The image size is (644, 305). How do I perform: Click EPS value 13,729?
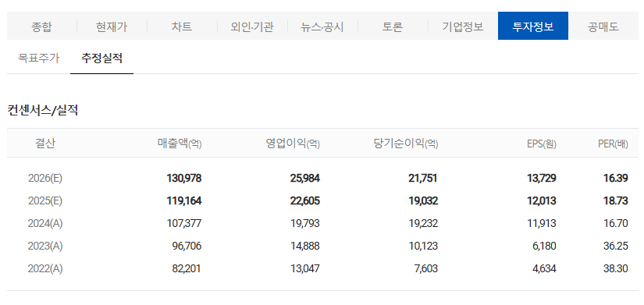tap(541, 178)
